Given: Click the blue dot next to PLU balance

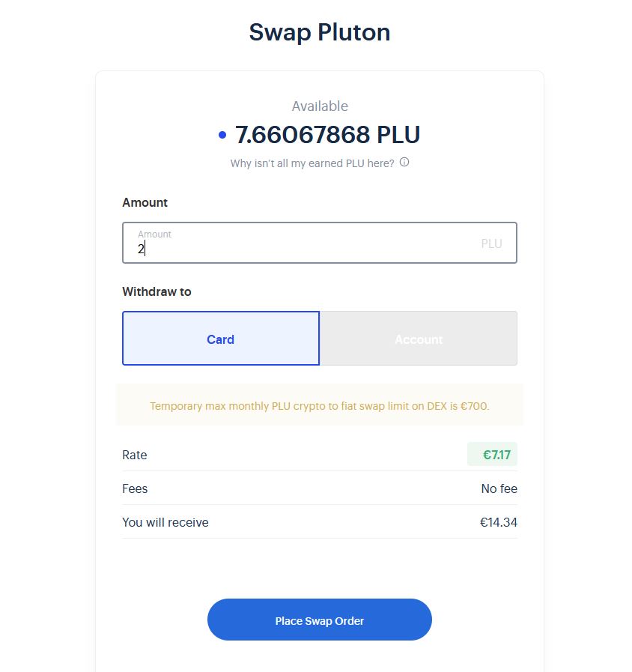Looking at the screenshot, I should 222,136.
